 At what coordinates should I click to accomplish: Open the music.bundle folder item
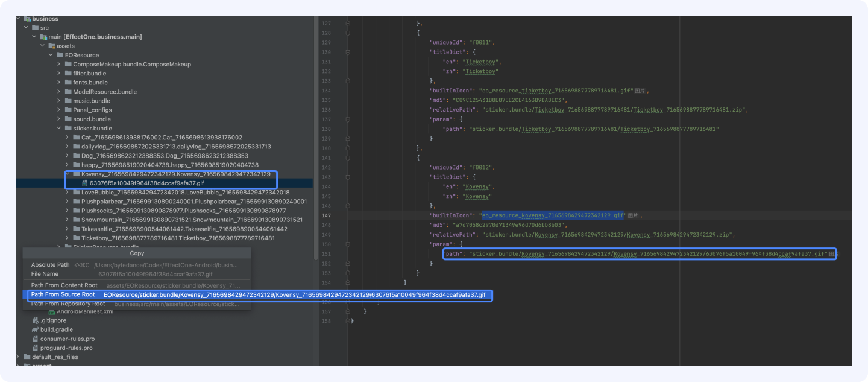tap(91, 101)
